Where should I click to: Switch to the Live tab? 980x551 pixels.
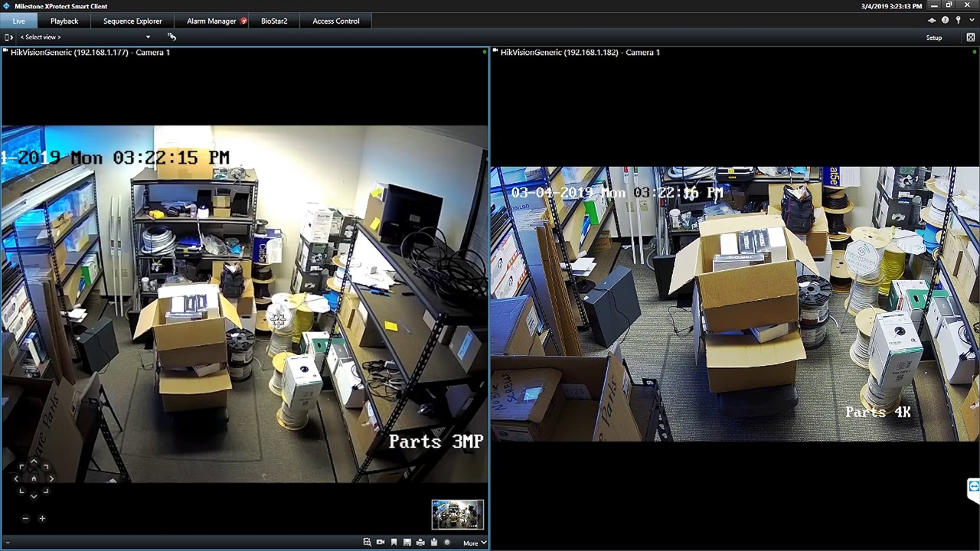(18, 21)
